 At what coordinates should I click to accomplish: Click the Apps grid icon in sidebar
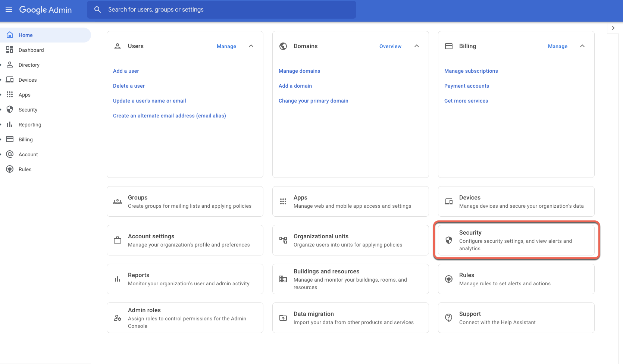[x=10, y=95]
